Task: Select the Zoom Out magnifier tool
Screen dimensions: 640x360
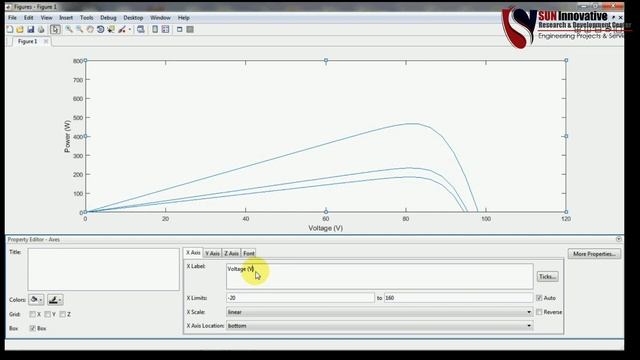Action: 80,29
